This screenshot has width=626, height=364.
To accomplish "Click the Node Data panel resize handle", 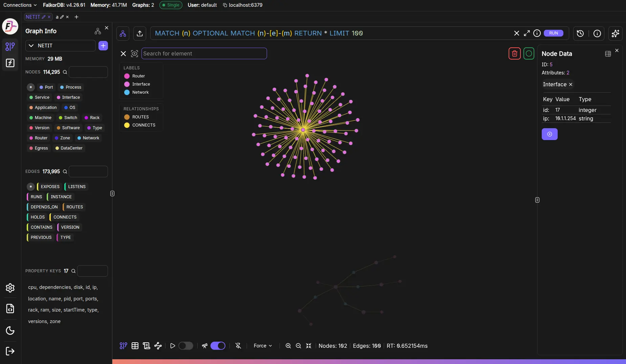I will point(537,200).
